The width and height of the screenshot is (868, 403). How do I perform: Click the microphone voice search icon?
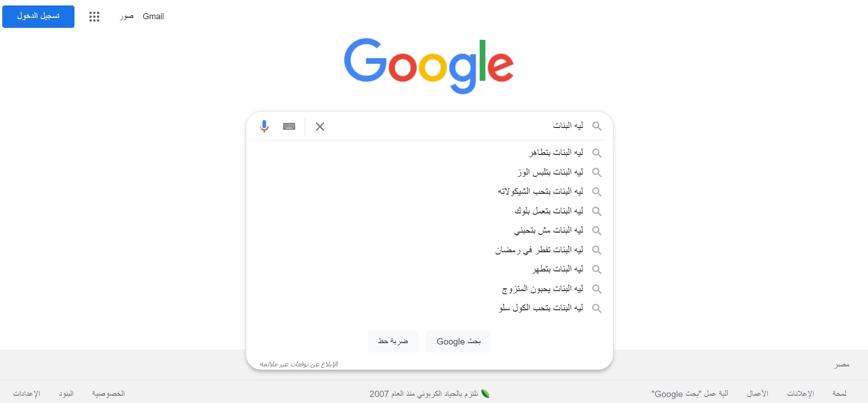coord(264,126)
